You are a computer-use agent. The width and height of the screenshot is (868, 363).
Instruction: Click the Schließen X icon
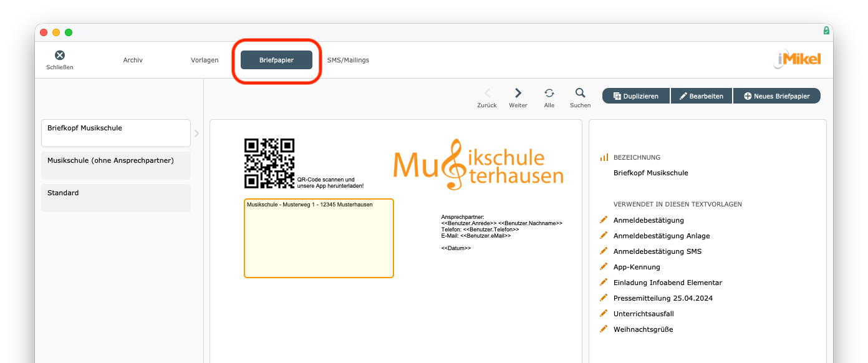point(60,55)
